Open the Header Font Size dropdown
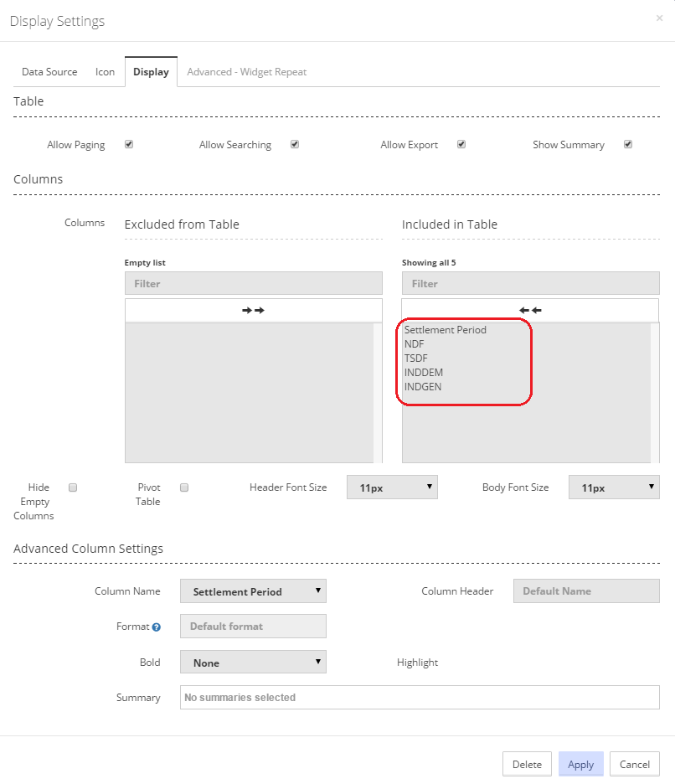This screenshot has height=784, width=675. coord(392,487)
